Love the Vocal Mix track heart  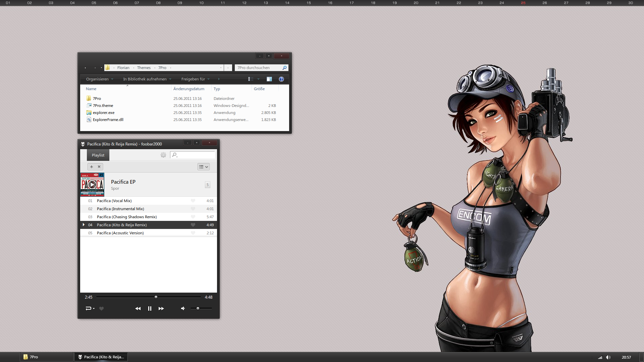point(193,201)
